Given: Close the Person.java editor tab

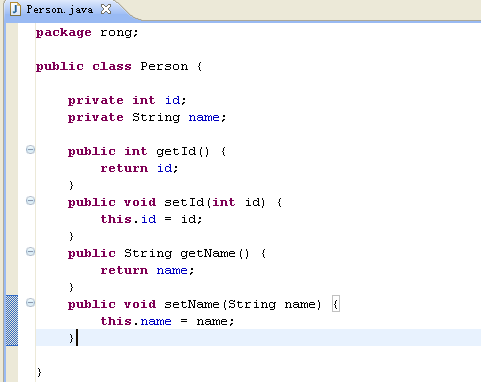Looking at the screenshot, I should (106, 9).
